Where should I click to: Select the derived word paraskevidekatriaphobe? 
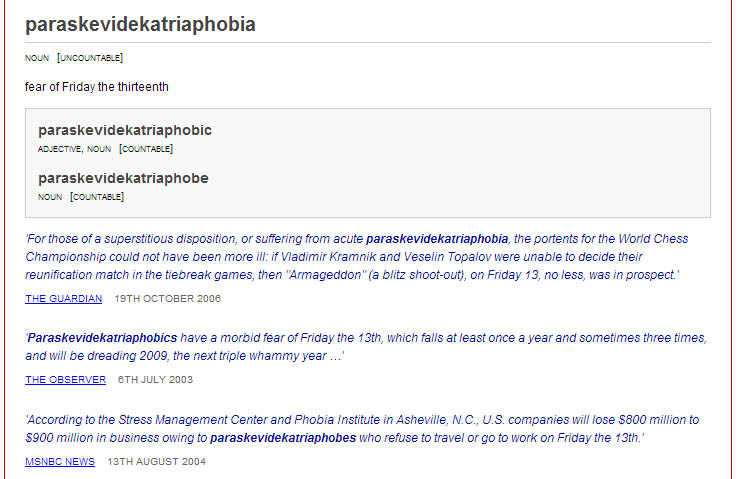point(123,178)
